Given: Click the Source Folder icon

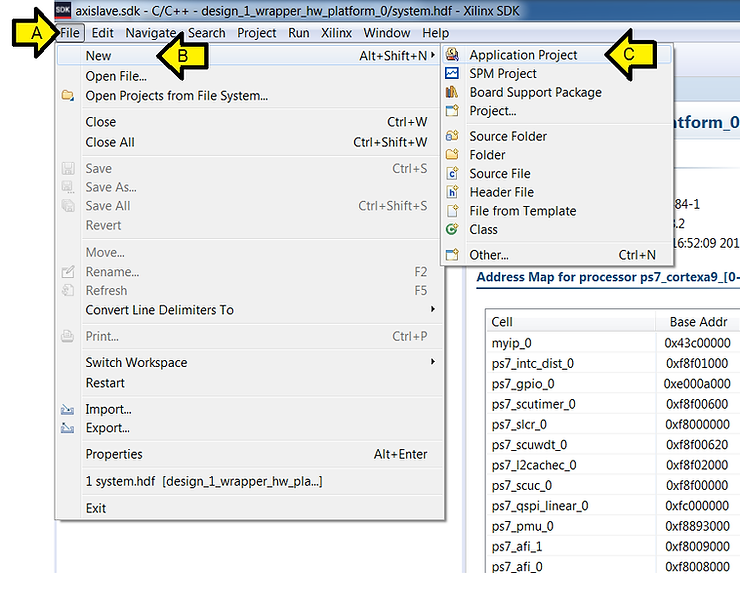Looking at the screenshot, I should (452, 136).
